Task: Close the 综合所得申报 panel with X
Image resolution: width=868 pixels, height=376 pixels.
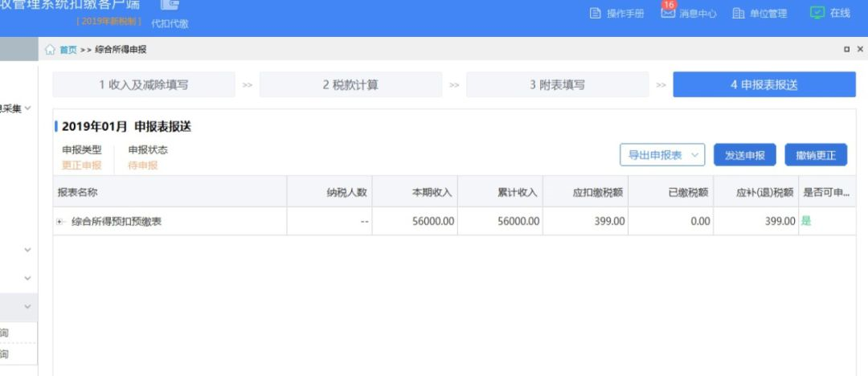Action: pos(860,50)
